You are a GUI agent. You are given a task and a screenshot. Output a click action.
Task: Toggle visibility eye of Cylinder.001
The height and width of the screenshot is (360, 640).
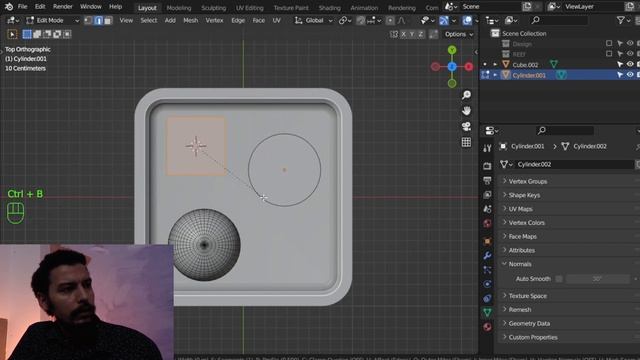coord(630,75)
